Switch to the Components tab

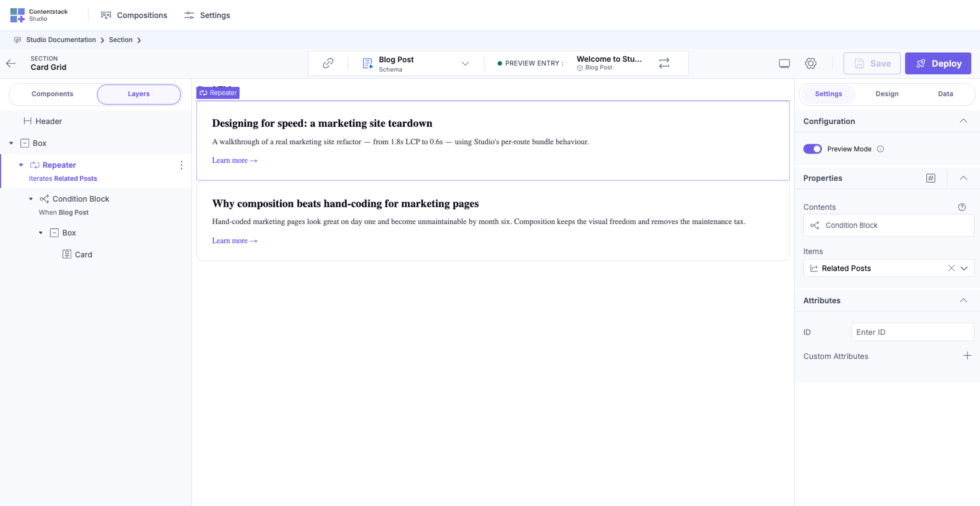[x=53, y=94]
